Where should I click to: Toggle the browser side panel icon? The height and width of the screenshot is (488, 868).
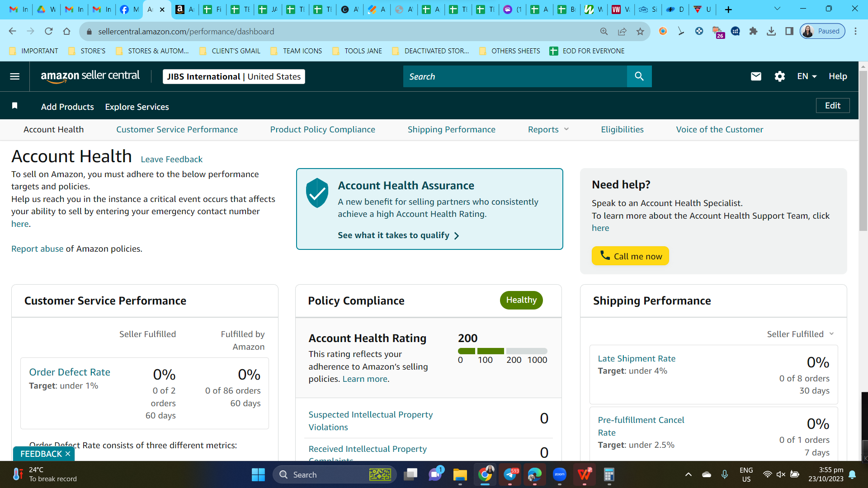(x=789, y=31)
